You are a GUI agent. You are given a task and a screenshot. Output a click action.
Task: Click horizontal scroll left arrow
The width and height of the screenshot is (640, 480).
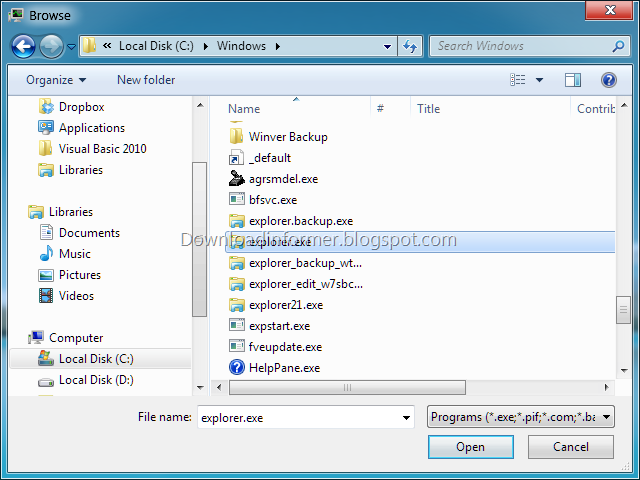tap(219, 387)
